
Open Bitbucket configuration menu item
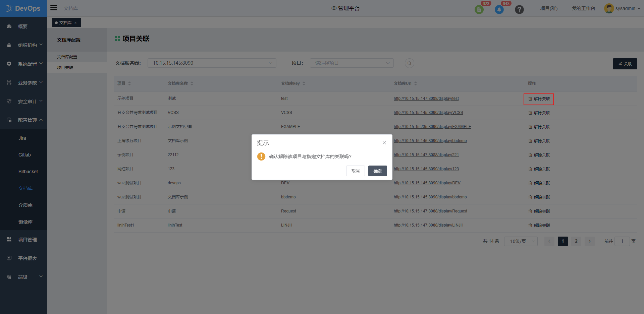point(23,172)
